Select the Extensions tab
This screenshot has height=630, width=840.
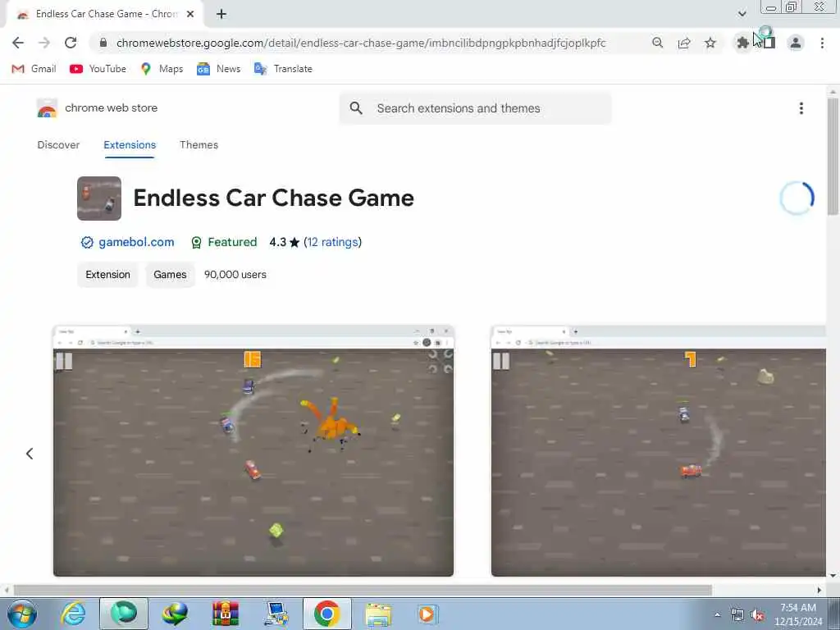(130, 144)
